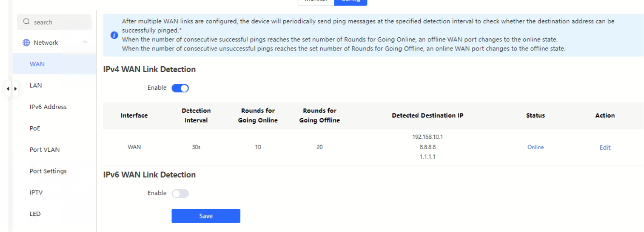Open the LAN sidebar item
Image resolution: width=644 pixels, height=232 pixels.
[36, 85]
